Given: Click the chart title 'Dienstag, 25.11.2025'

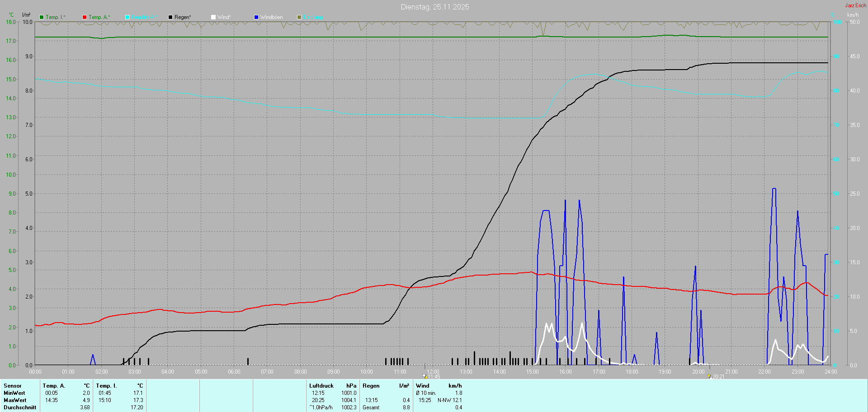Looking at the screenshot, I should [x=435, y=7].
